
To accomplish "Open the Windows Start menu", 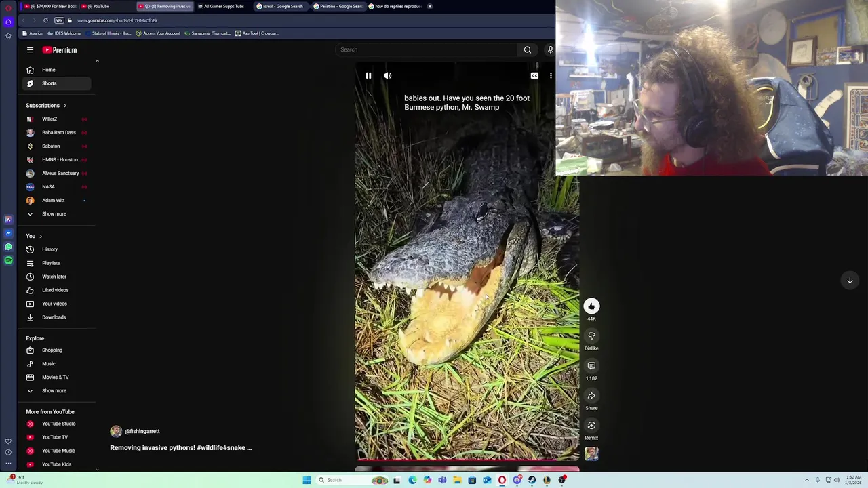I will [307, 480].
